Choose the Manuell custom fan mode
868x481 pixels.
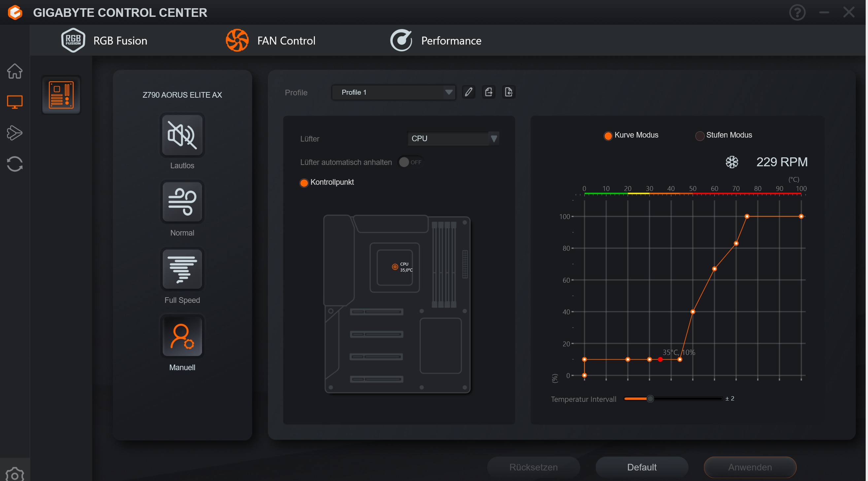[x=182, y=337]
